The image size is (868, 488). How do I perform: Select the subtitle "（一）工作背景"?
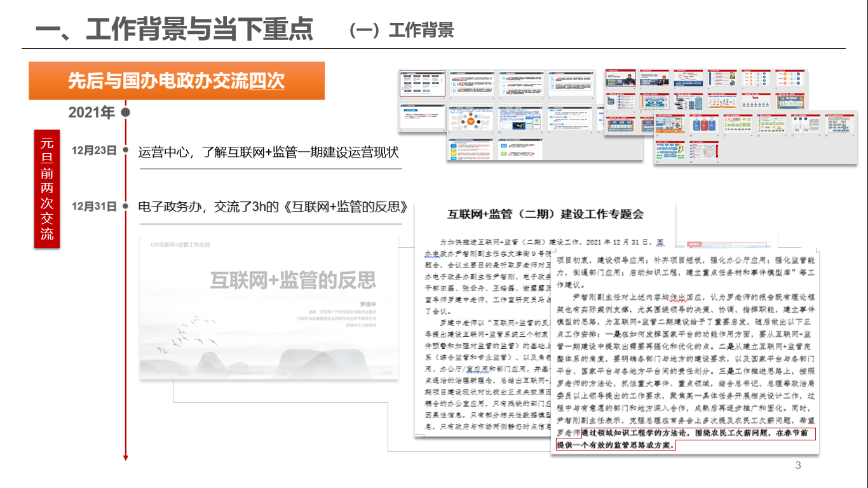coord(400,30)
